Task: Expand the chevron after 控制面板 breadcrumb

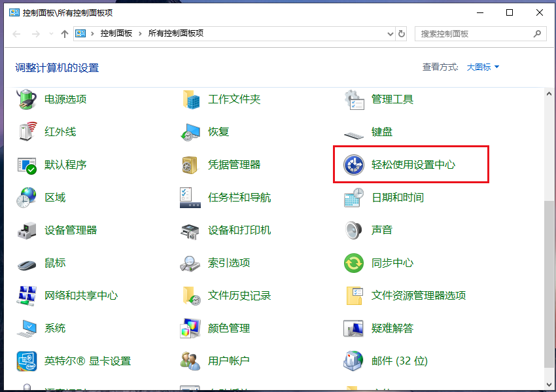Action: click(x=141, y=33)
